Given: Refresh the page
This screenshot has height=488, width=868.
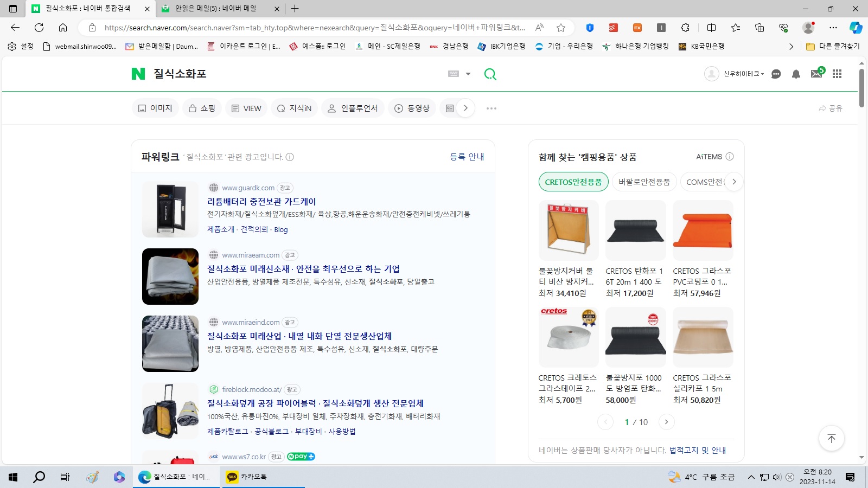Looking at the screenshot, I should pyautogui.click(x=39, y=28).
